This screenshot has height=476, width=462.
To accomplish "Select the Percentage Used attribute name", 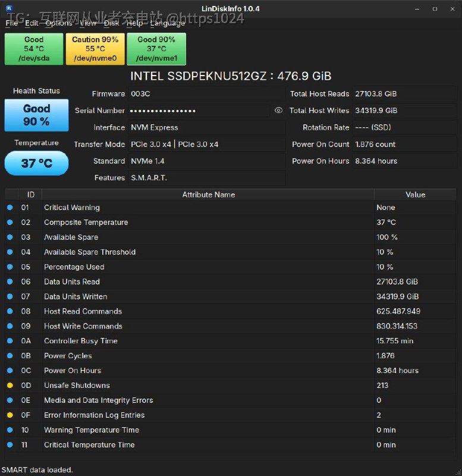I will coord(74,267).
